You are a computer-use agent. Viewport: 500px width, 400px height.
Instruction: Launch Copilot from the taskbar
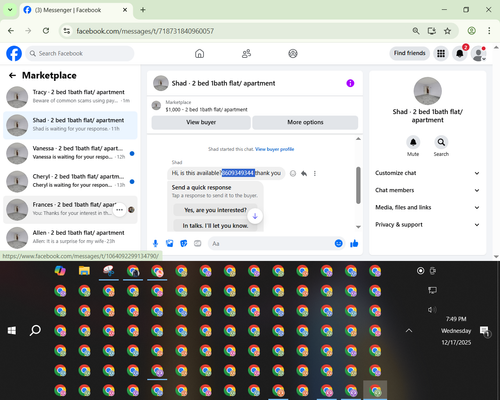coord(60,271)
